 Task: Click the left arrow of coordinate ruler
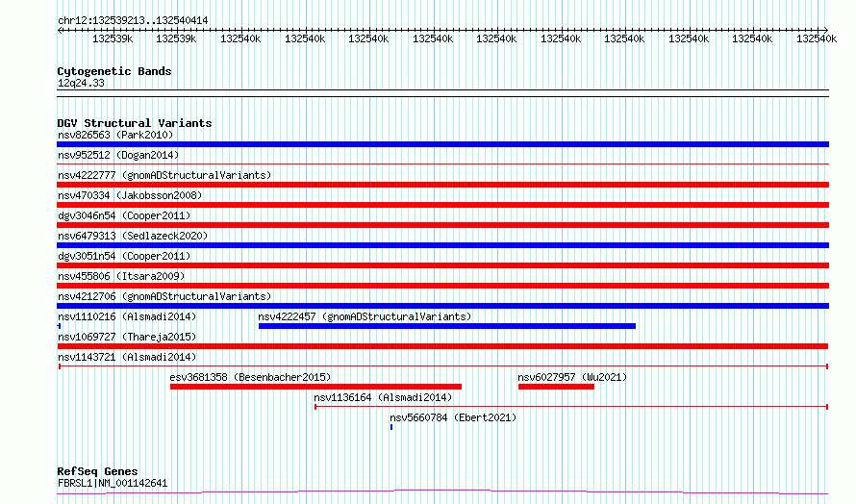[x=60, y=30]
